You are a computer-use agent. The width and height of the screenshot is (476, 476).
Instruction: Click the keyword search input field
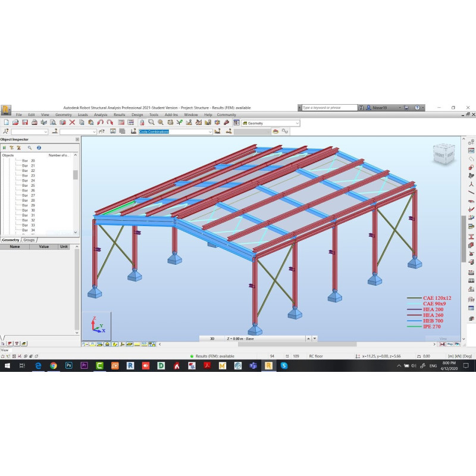pyautogui.click(x=328, y=108)
